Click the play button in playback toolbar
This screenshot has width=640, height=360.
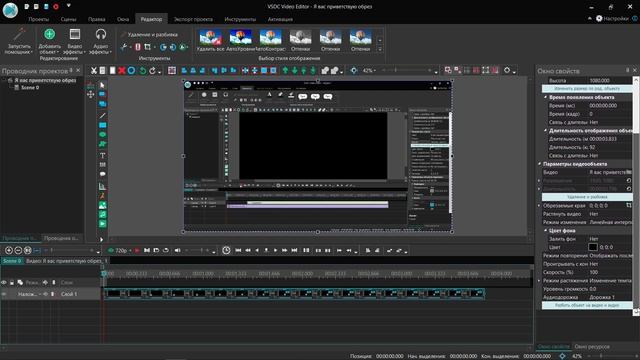tap(276, 250)
